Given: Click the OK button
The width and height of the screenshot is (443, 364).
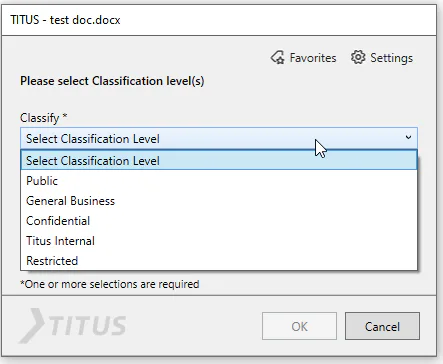Looking at the screenshot, I should (x=299, y=326).
